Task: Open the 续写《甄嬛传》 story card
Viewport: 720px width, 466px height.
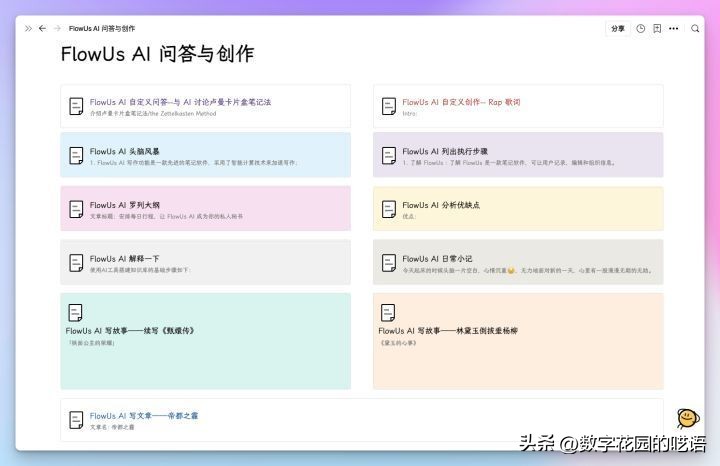Action: (205, 341)
